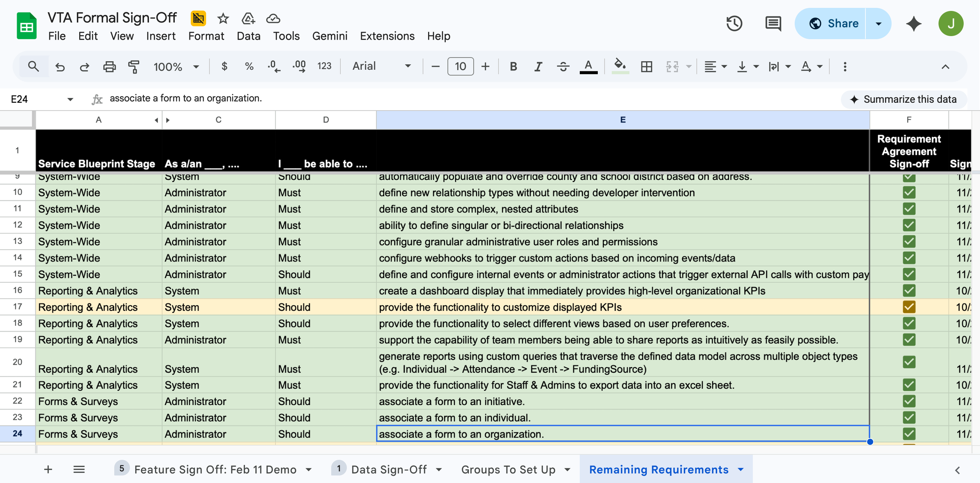Open the zoom 100% dropdown
The width and height of the screenshot is (980, 483).
176,67
